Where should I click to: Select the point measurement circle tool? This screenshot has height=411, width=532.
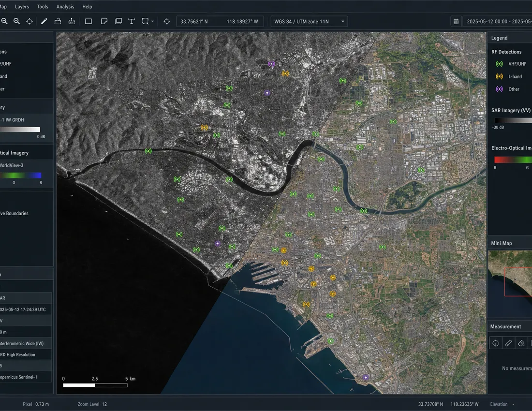pos(495,343)
